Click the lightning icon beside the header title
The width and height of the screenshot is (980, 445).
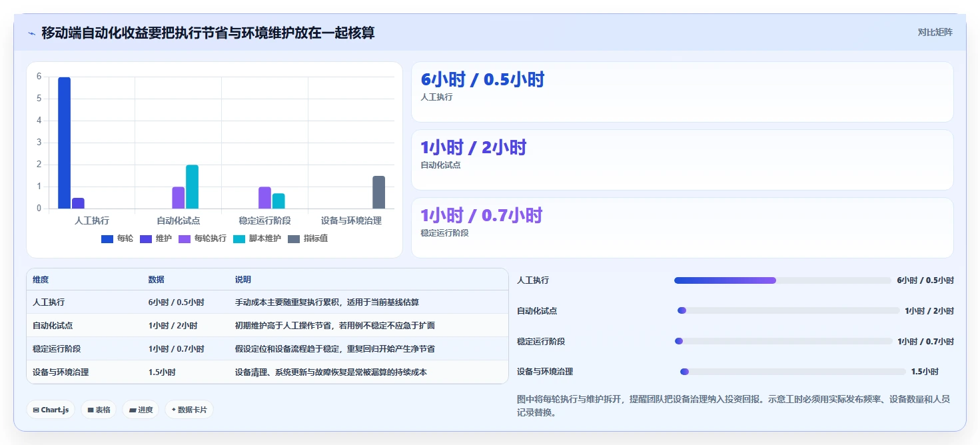pos(32,33)
